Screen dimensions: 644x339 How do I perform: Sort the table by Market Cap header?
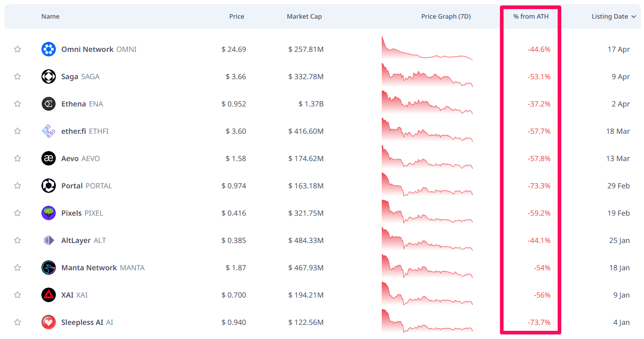tap(304, 17)
